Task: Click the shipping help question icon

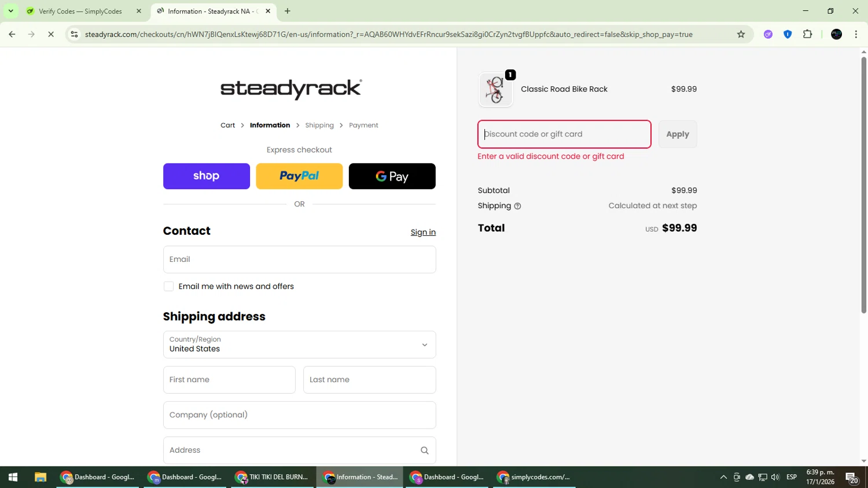Action: click(x=517, y=206)
